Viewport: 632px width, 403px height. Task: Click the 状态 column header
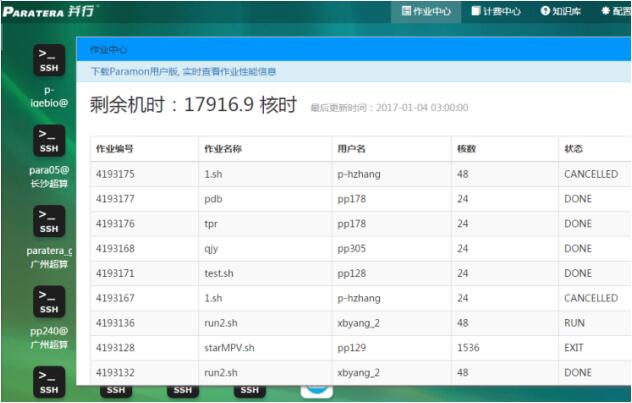(573, 149)
